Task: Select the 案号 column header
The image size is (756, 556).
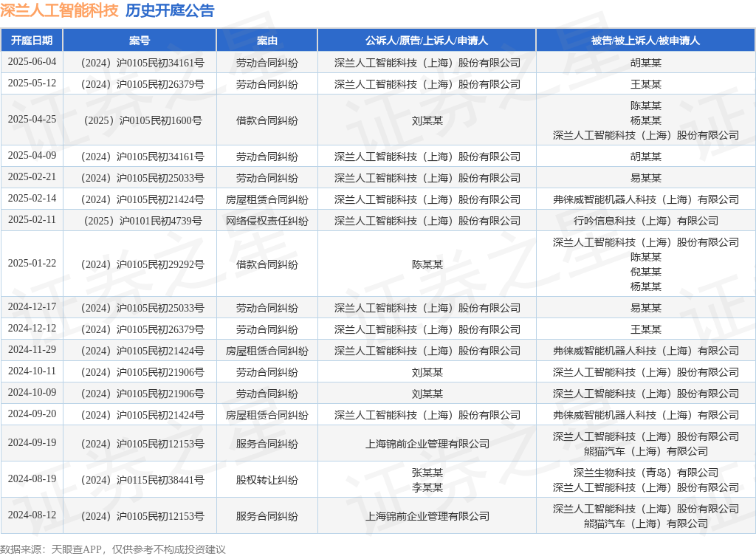Action: (x=140, y=41)
